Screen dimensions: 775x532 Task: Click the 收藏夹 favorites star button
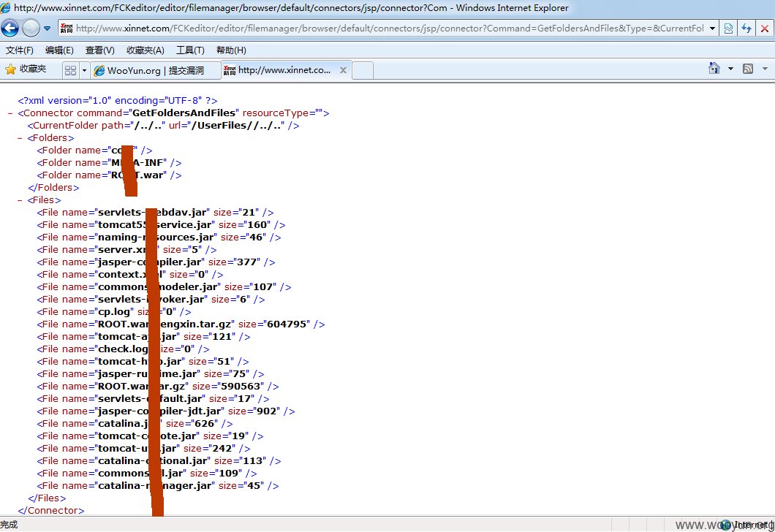pyautogui.click(x=26, y=69)
